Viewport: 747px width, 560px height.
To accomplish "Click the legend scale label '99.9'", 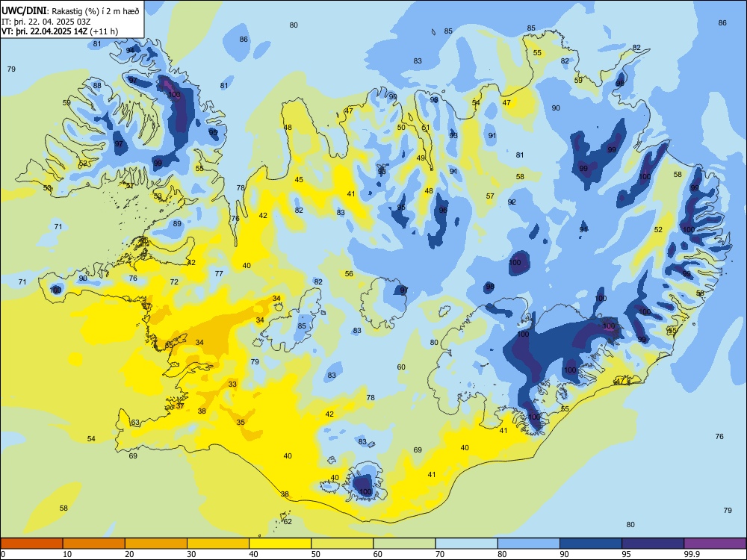I will pyautogui.click(x=692, y=554).
